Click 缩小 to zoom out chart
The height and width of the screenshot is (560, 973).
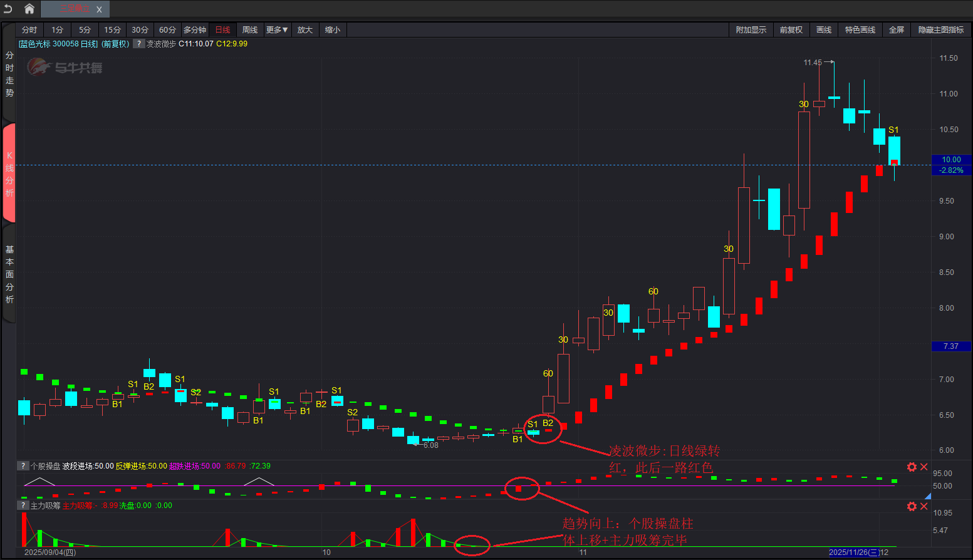(333, 30)
